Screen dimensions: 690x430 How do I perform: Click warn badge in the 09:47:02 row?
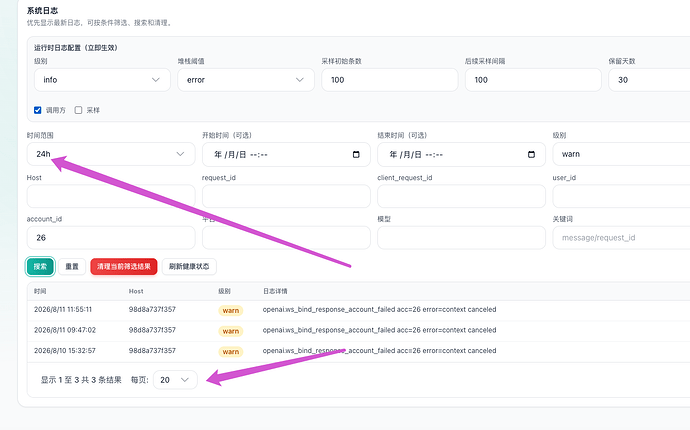pos(231,331)
